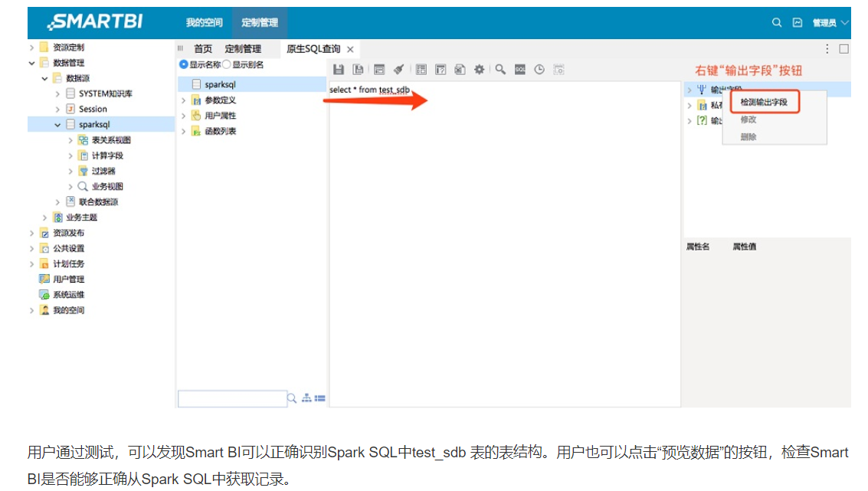Open the 管理员 dropdown arrow
The image size is (868, 491).
coord(844,23)
